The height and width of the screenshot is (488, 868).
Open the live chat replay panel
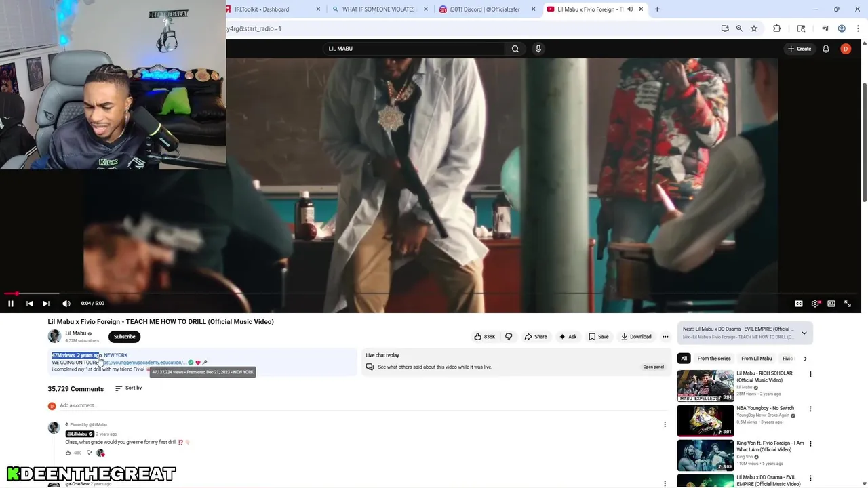click(653, 367)
